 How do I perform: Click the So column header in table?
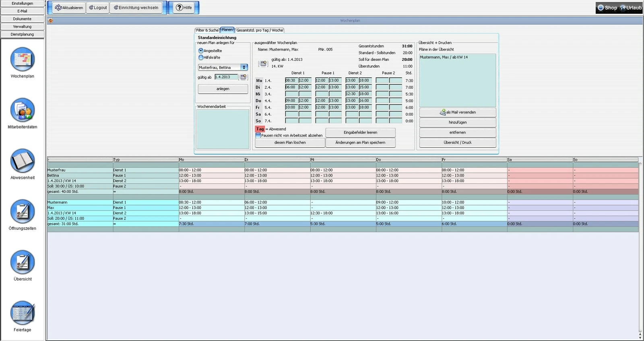(605, 160)
